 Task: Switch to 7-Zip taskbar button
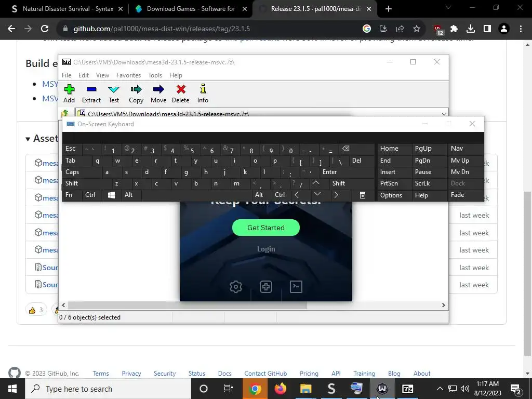(407, 389)
